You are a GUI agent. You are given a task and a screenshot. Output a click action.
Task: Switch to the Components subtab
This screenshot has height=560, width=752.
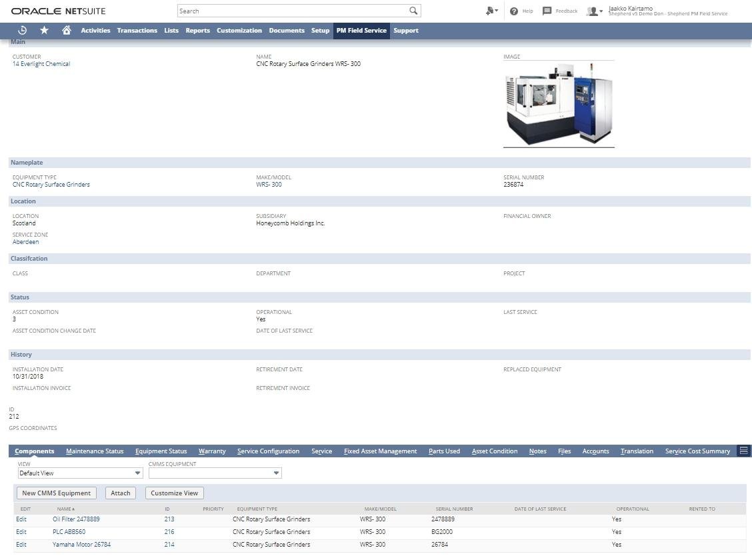pos(35,451)
